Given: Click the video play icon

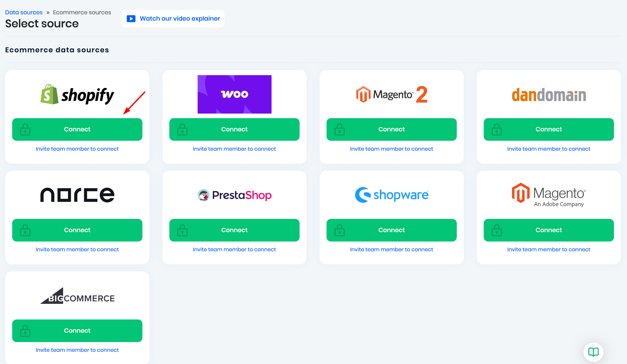Looking at the screenshot, I should (131, 19).
